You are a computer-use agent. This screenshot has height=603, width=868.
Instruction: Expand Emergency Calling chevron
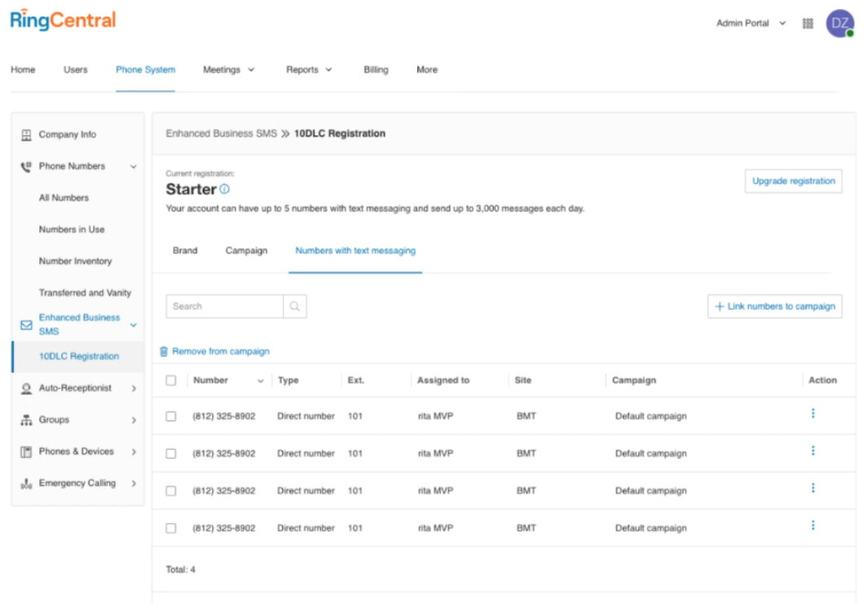click(134, 484)
